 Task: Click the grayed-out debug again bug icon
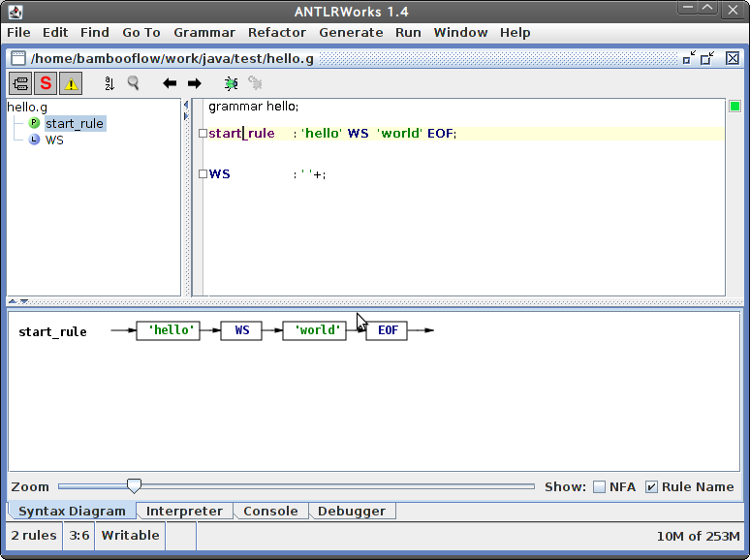(x=255, y=83)
